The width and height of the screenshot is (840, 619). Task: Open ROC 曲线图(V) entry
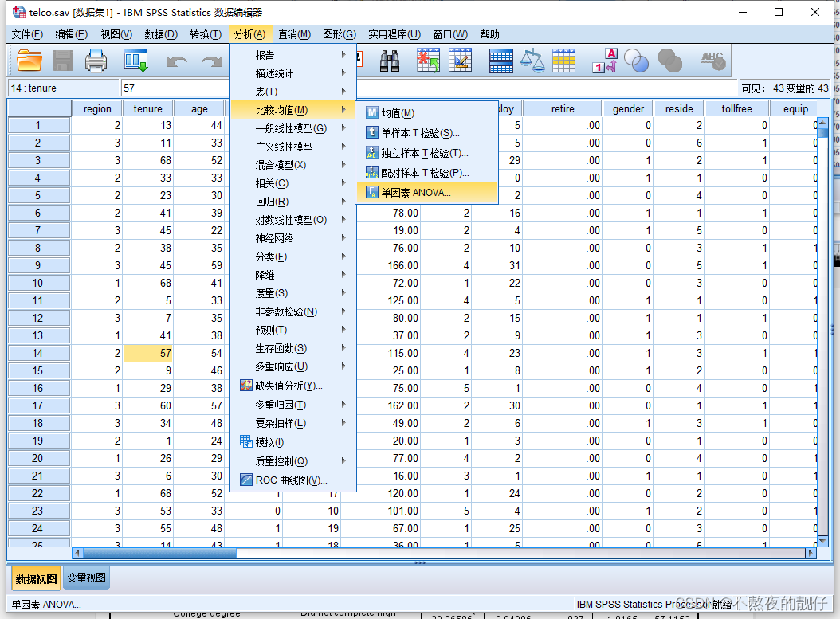pos(292,480)
